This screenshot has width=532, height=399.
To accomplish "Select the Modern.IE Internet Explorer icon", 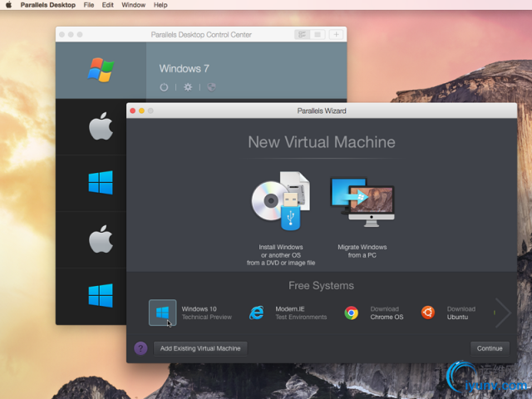I will 257,313.
